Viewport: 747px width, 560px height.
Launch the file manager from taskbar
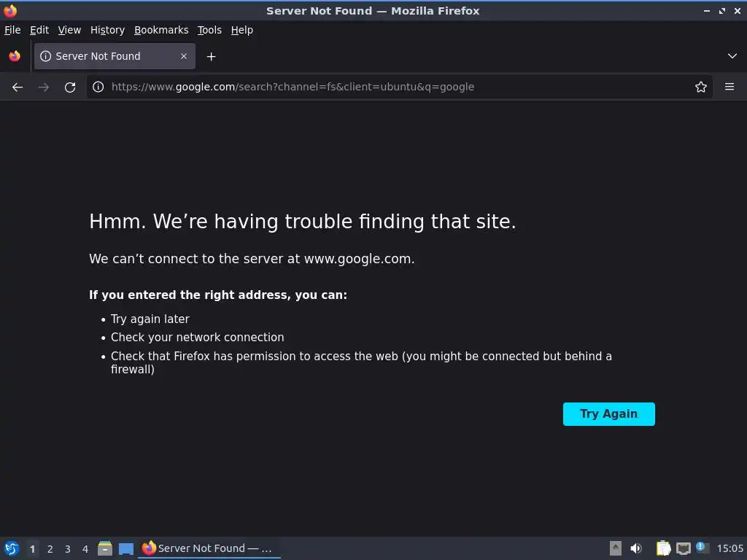click(105, 548)
